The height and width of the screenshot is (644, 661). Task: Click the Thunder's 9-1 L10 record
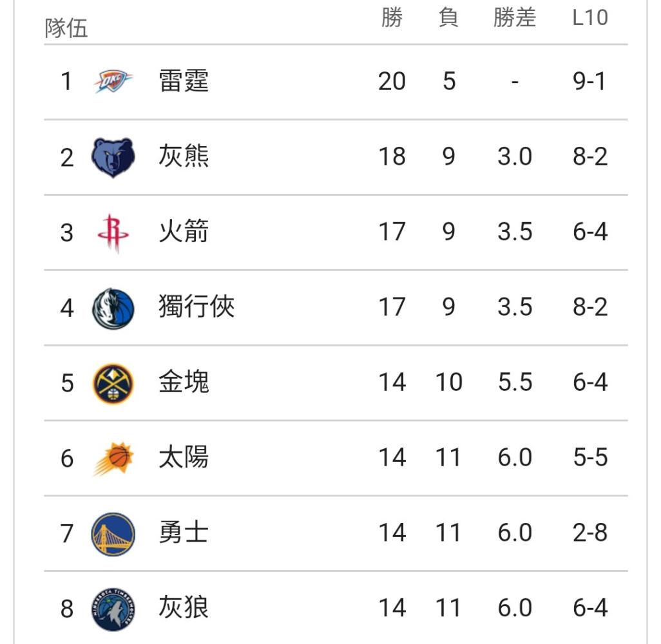[x=589, y=81]
